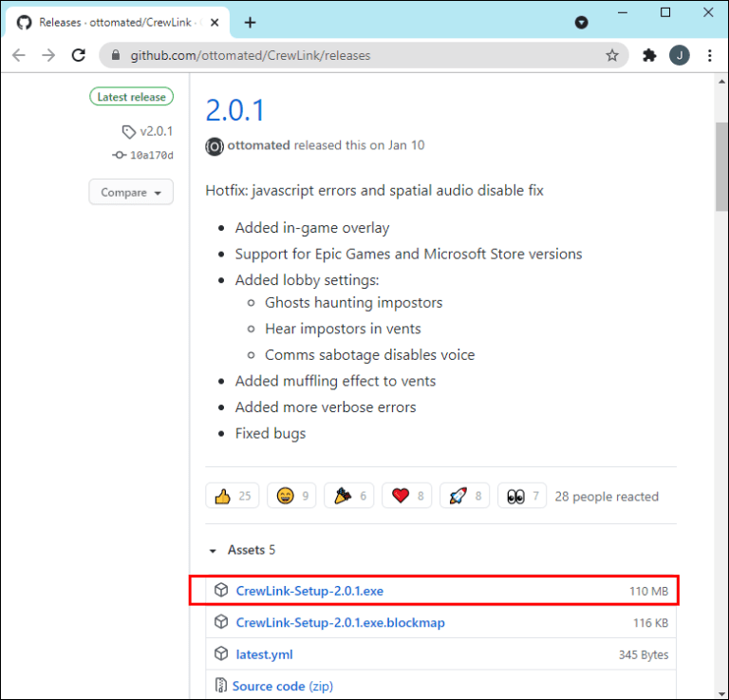Image resolution: width=729 pixels, height=700 pixels.
Task: Click the browser back arrow
Action: click(19, 55)
